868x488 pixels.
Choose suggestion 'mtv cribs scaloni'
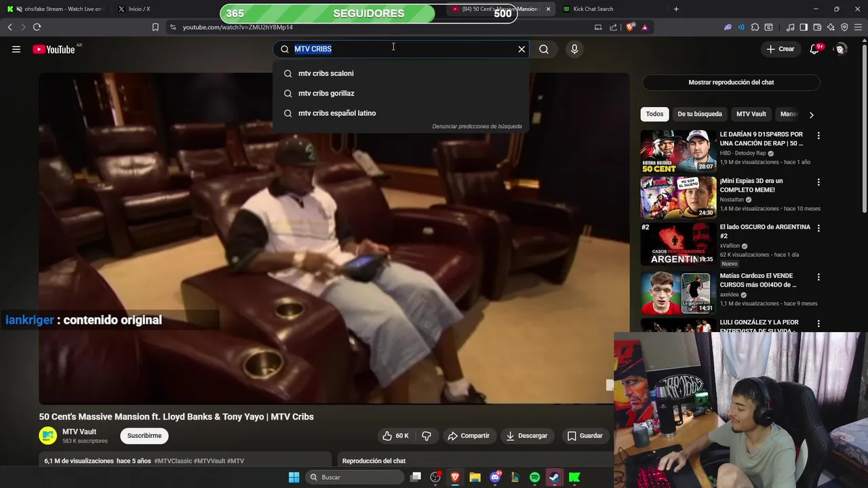point(401,73)
